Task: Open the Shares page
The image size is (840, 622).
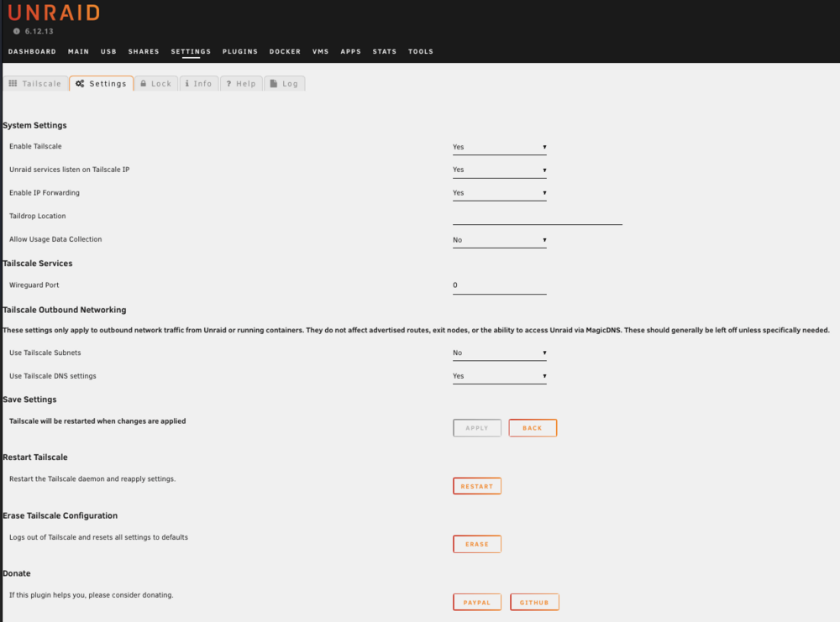Action: (x=144, y=51)
